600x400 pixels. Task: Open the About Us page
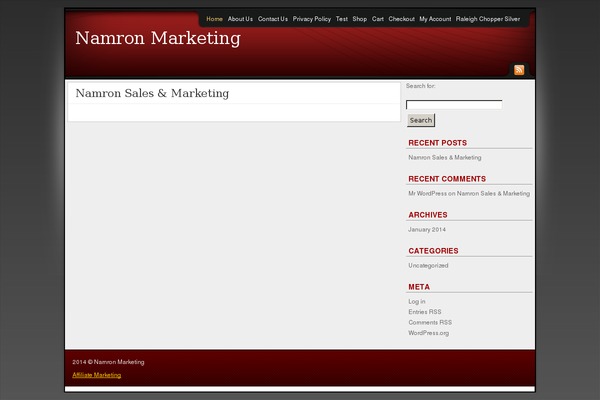click(x=240, y=19)
